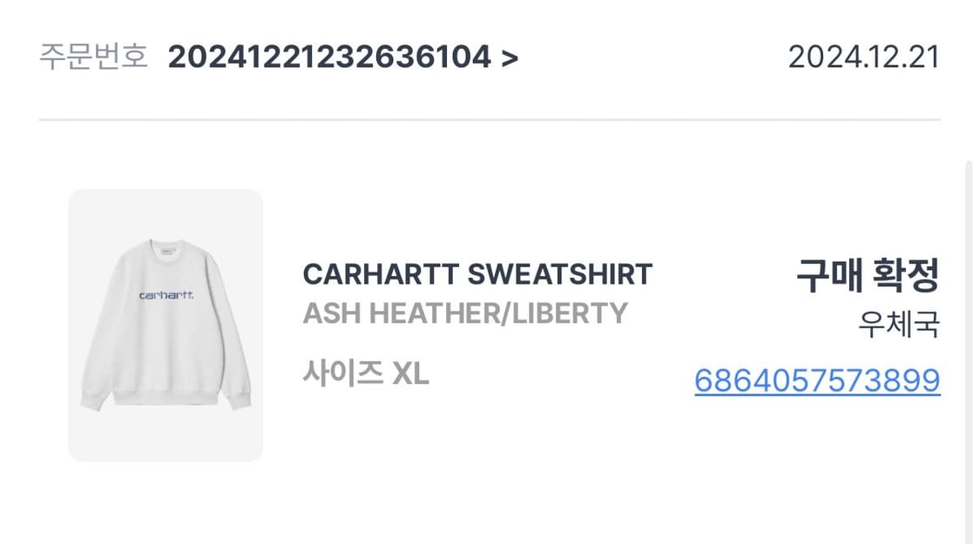Click the blue Carhartt logo on the sweatshirt

(166, 296)
